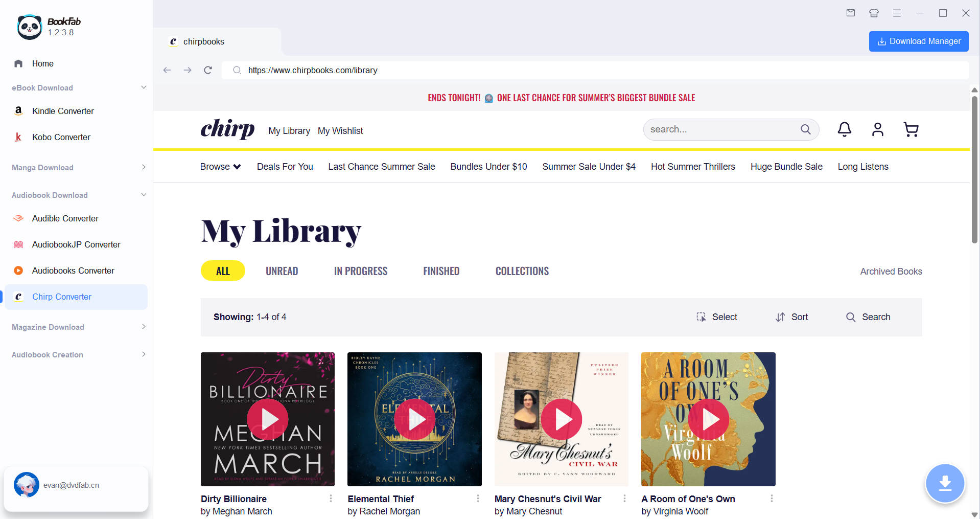Play Elemental Thief audiobook
980x519 pixels.
click(414, 419)
